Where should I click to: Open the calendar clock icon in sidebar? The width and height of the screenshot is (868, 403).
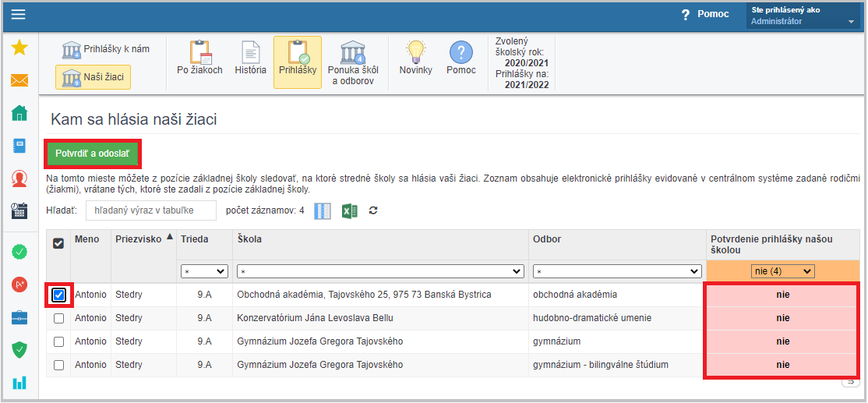tap(19, 210)
